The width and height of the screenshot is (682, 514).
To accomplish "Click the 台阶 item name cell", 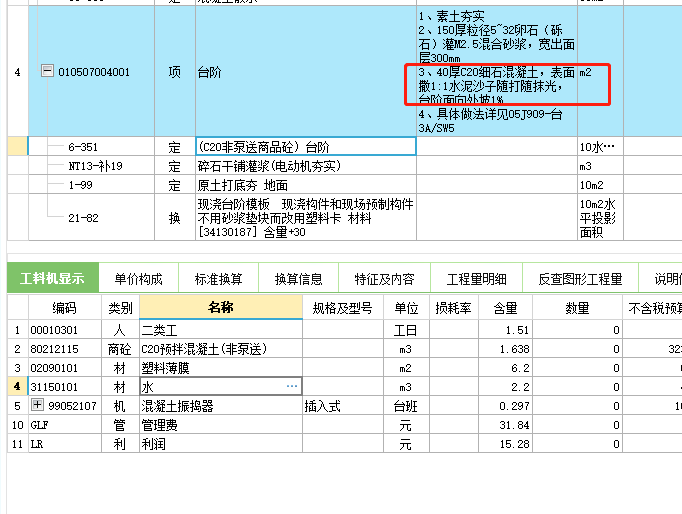I will (x=306, y=72).
